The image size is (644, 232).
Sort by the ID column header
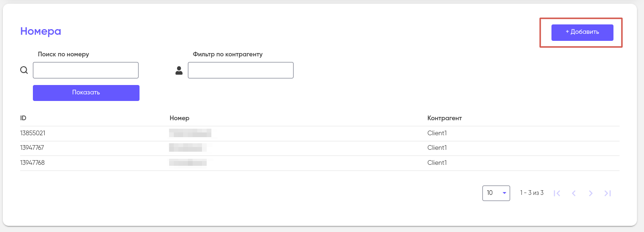23,118
